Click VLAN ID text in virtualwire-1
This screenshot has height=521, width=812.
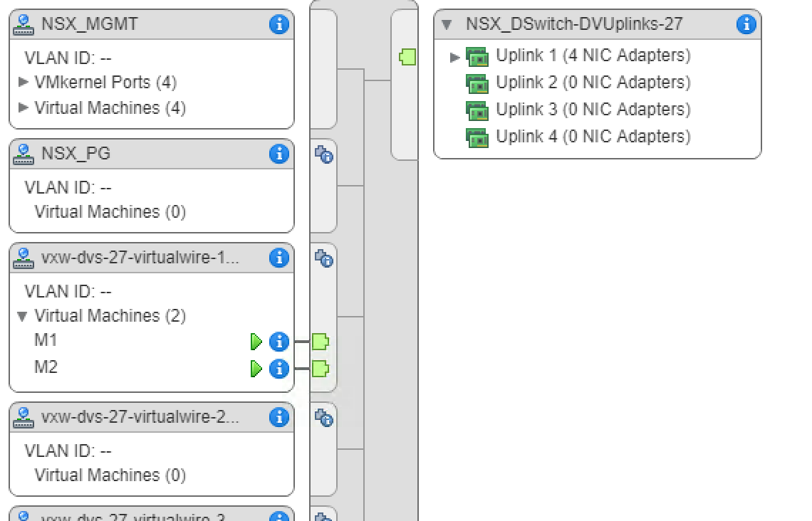(68, 291)
